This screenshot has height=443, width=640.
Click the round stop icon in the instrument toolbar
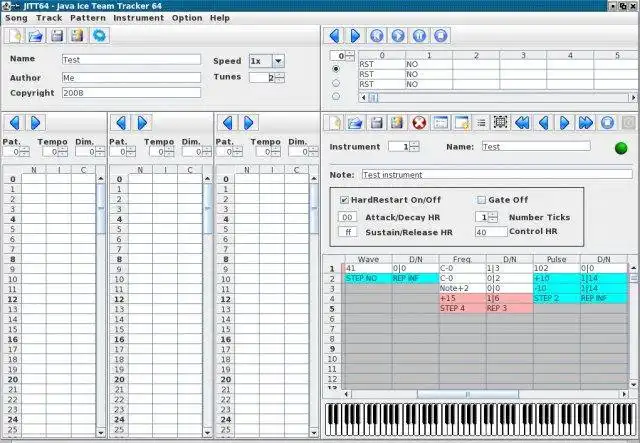click(x=607, y=122)
